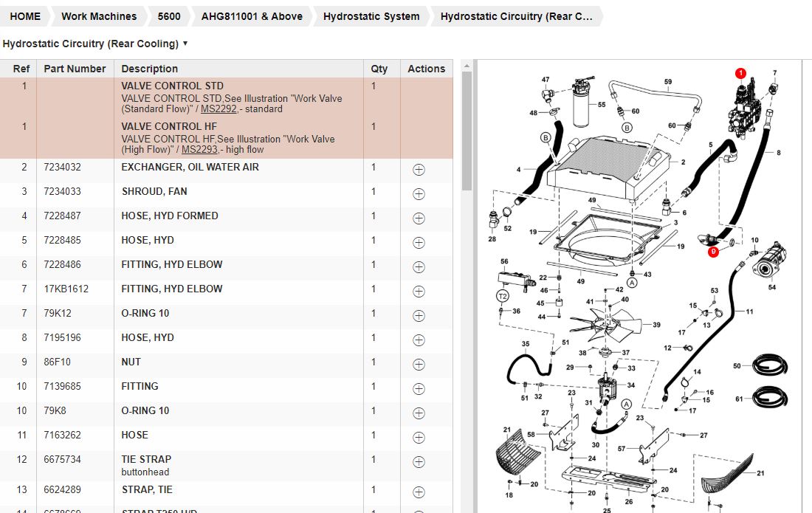This screenshot has height=513, width=812.
Task: Add FITTING 7139685 plus icon
Action: tap(419, 389)
